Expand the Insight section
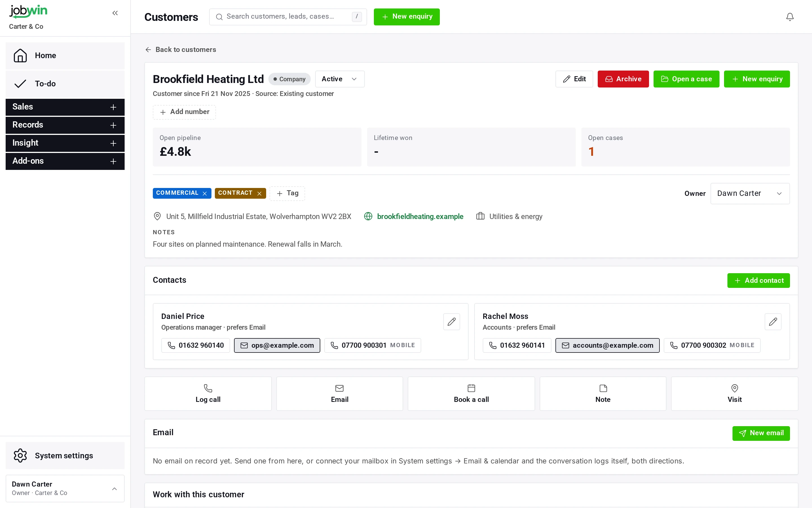 point(65,143)
